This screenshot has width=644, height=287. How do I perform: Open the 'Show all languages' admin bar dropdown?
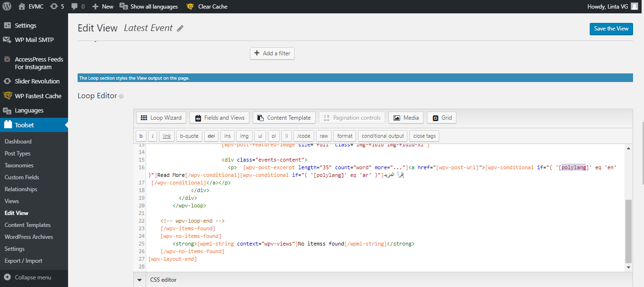coord(148,6)
